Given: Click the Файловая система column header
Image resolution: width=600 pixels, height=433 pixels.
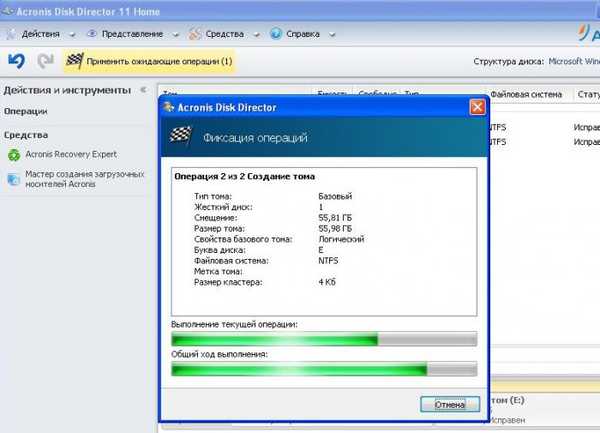Looking at the screenshot, I should (x=526, y=94).
